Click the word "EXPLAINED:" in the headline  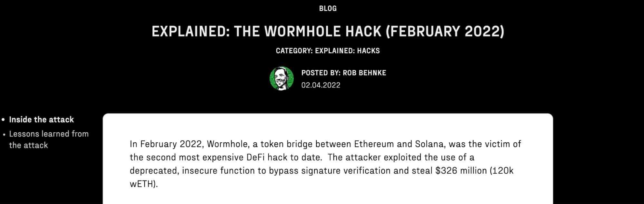pos(191,31)
